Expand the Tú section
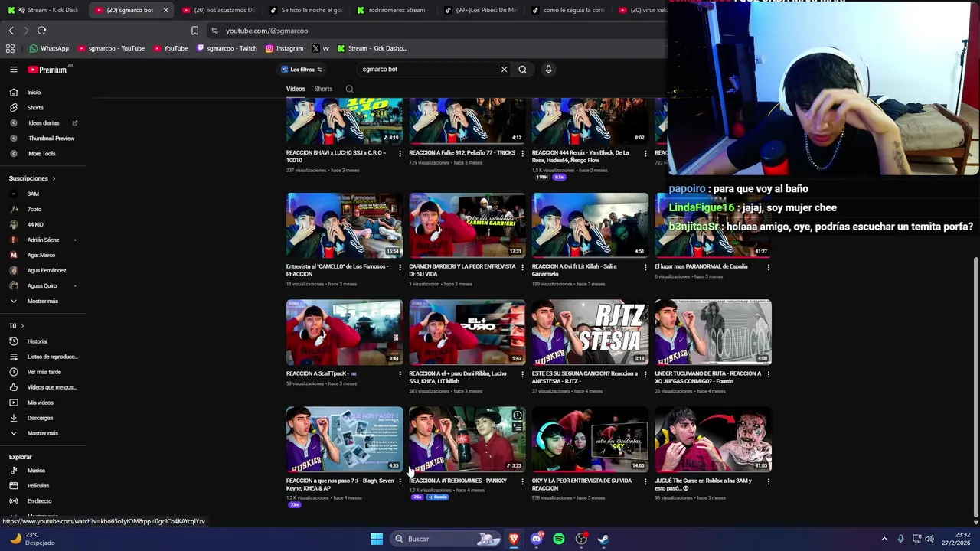 16,326
